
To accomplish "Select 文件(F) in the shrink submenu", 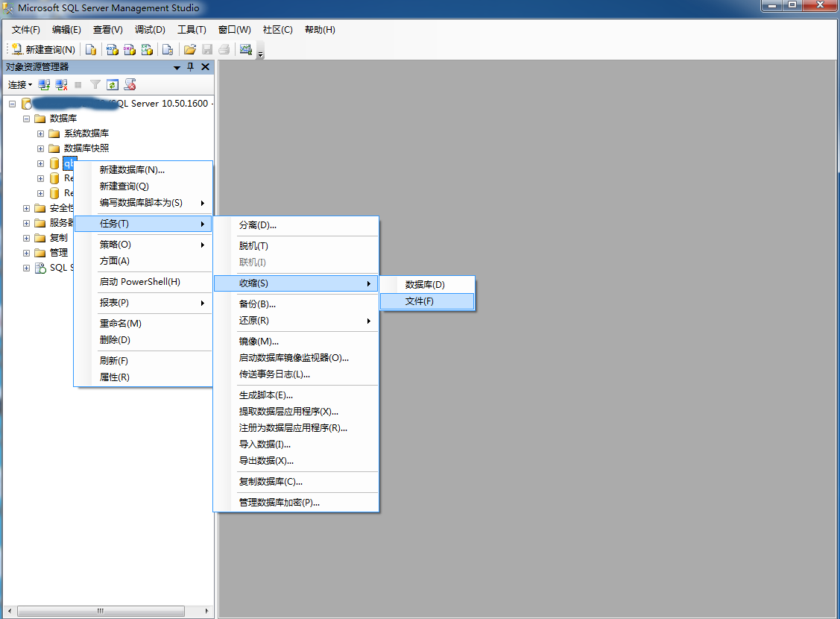I will (x=420, y=301).
